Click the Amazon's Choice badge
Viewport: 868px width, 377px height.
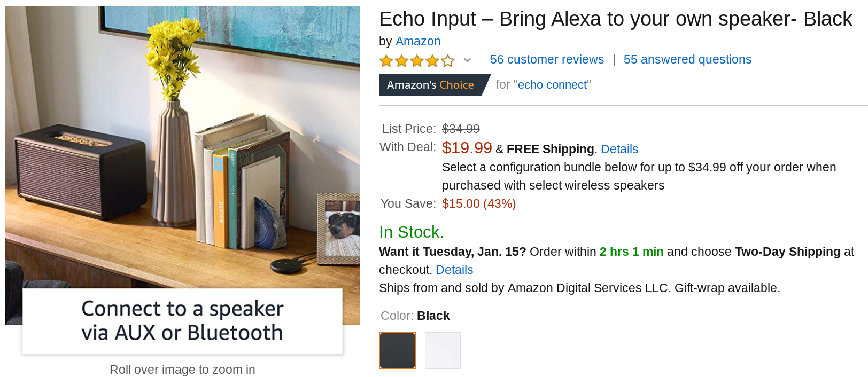[x=431, y=84]
